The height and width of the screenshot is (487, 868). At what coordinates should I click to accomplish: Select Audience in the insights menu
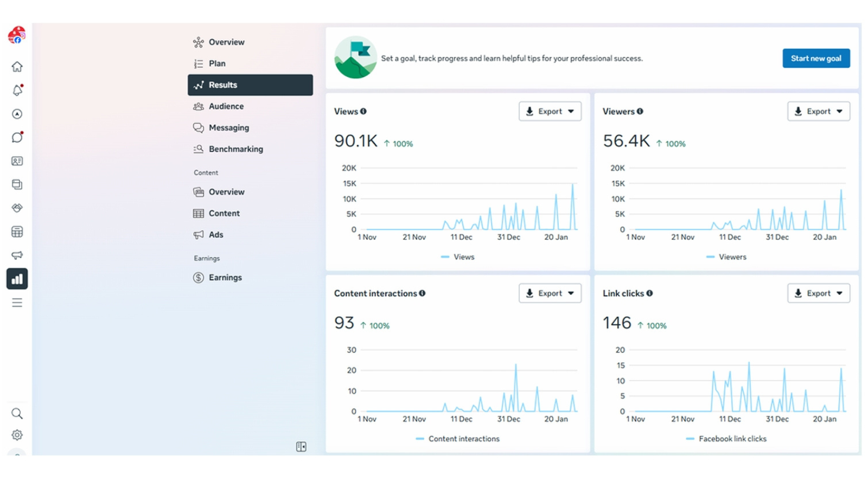(226, 106)
